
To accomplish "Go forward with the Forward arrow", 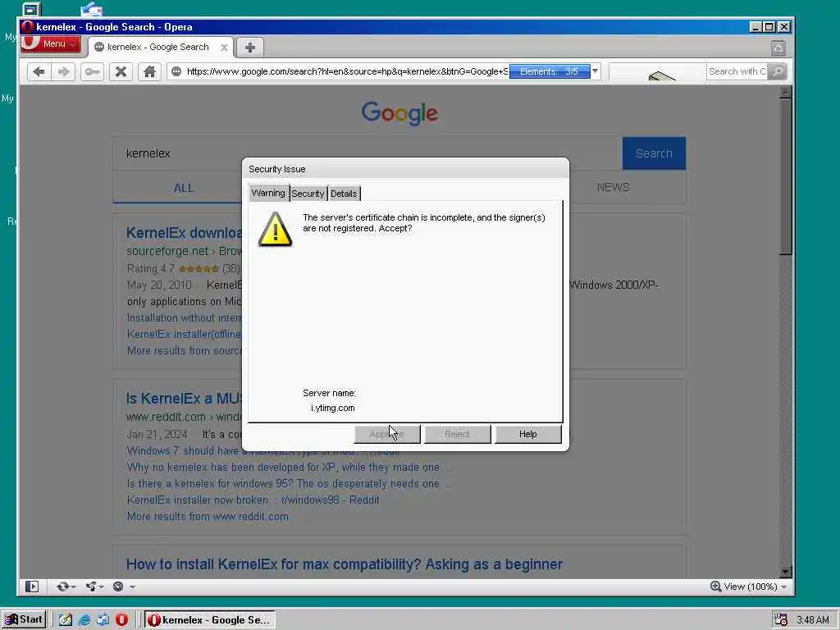I will tap(63, 71).
